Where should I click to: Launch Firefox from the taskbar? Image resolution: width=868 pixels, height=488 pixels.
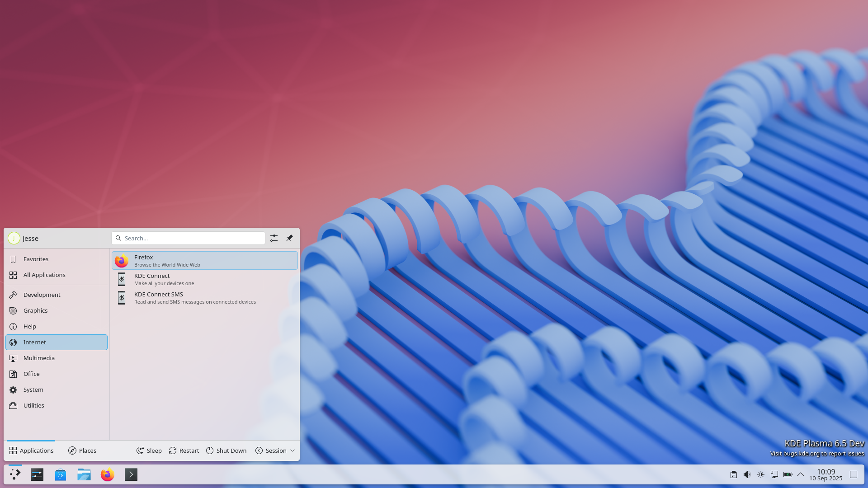coord(108,474)
